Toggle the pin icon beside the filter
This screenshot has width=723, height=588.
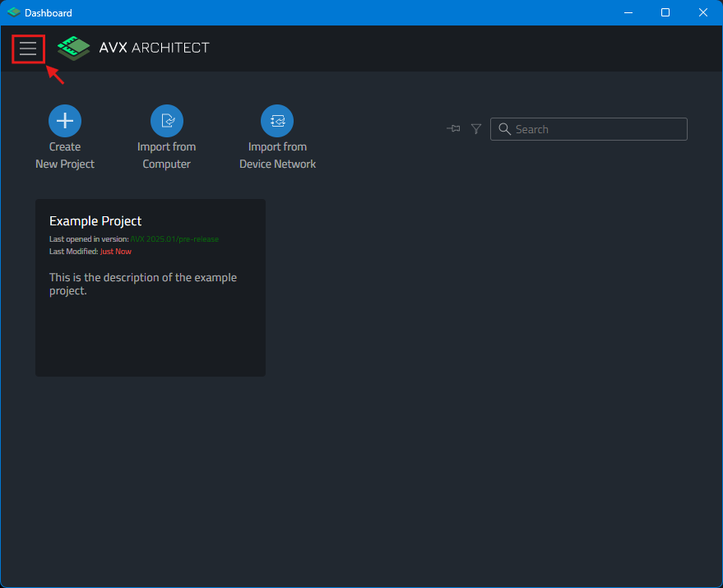(453, 129)
